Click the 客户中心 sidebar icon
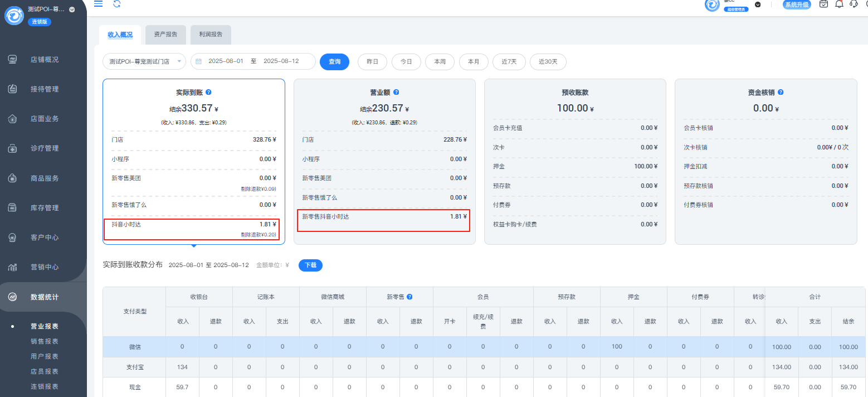Screen dimensions: 868x397 pyautogui.click(x=12, y=238)
